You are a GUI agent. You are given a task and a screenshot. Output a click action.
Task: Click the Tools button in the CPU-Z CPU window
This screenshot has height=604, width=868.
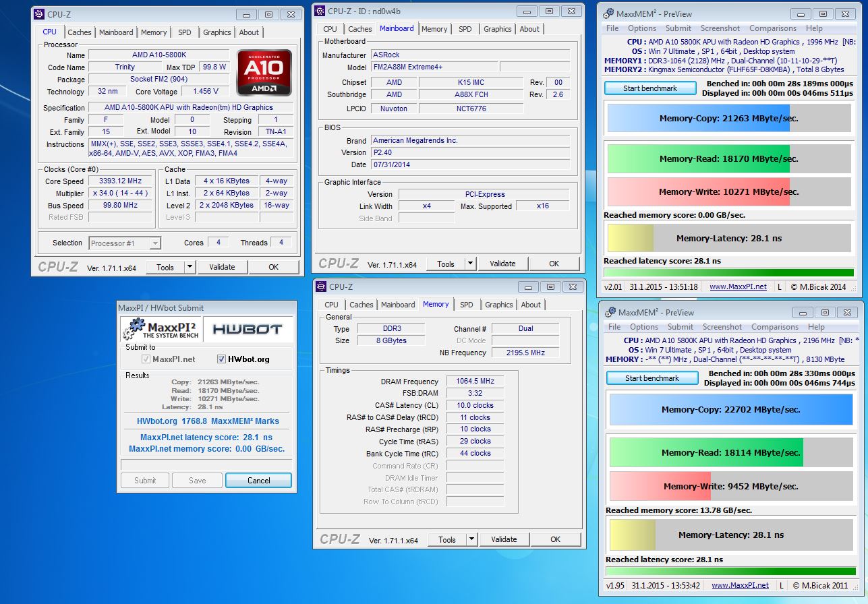pos(165,267)
